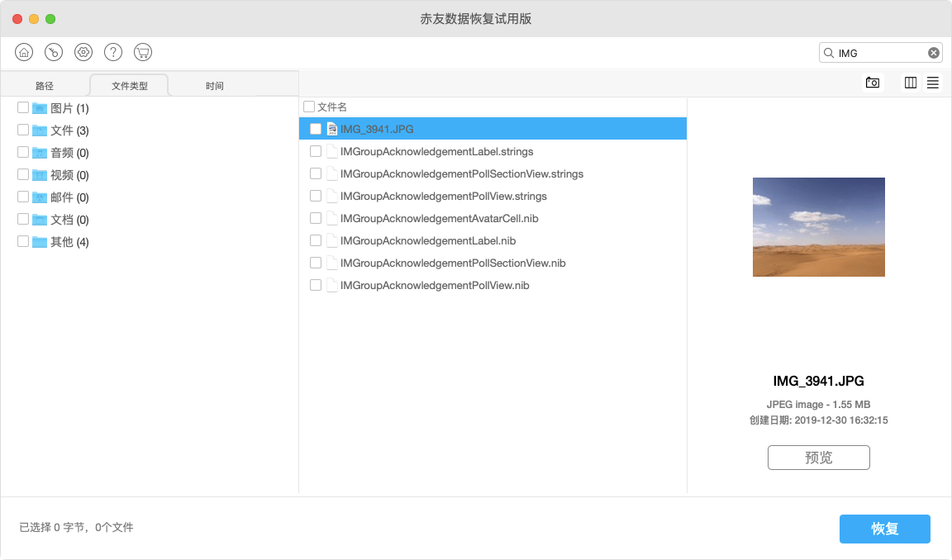Clear the IMG search text
This screenshot has height=560, width=952.
tap(934, 53)
